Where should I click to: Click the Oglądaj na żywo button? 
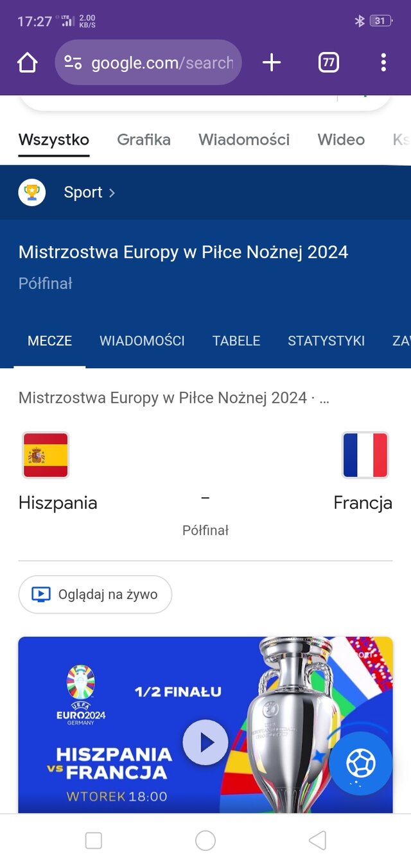click(x=95, y=594)
